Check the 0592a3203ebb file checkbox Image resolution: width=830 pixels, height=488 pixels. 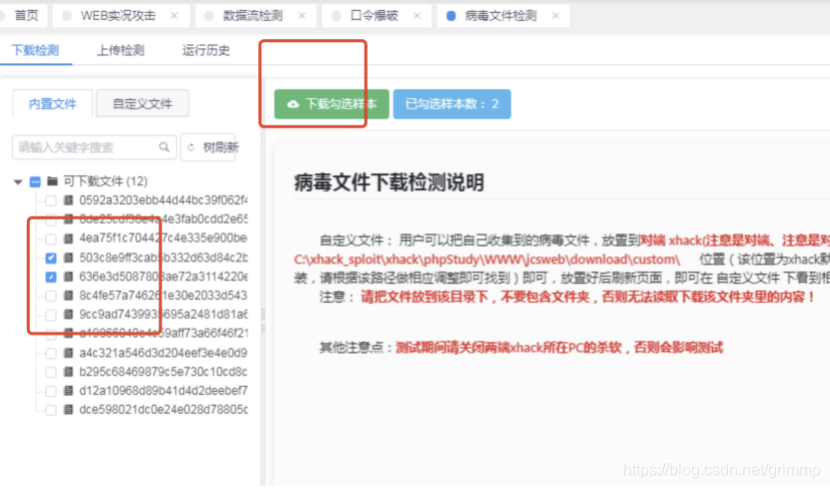point(51,201)
